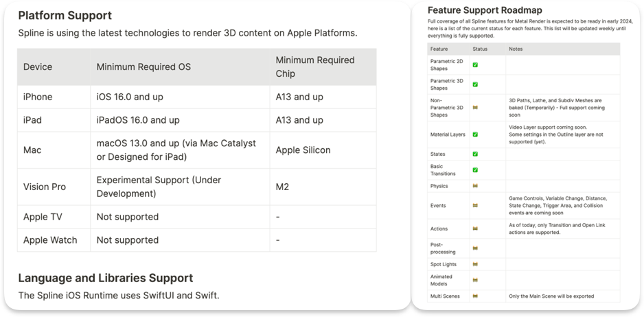The image size is (644, 317).
Task: Click the sentence about Spline rendering 3D content
Action: (187, 33)
